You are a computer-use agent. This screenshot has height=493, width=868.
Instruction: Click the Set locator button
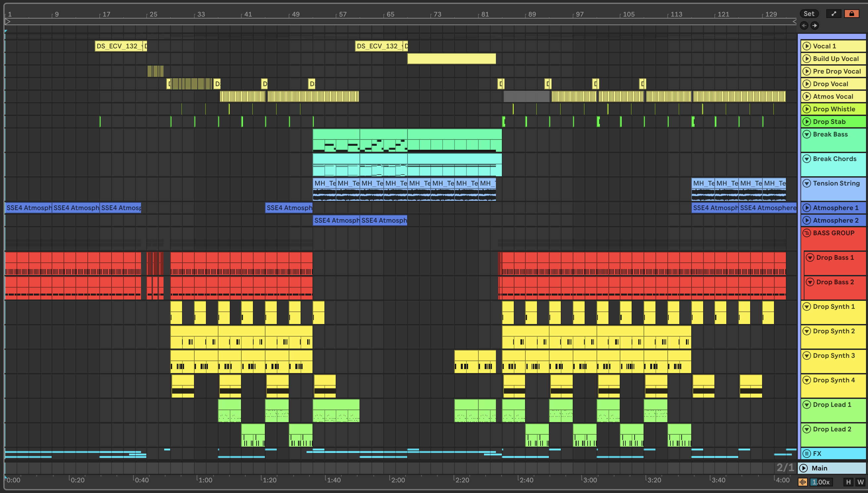coord(809,14)
